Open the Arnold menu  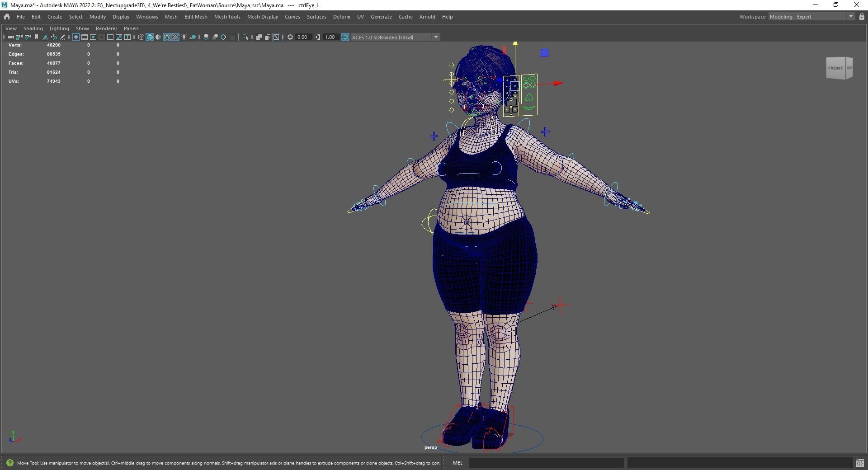click(427, 17)
